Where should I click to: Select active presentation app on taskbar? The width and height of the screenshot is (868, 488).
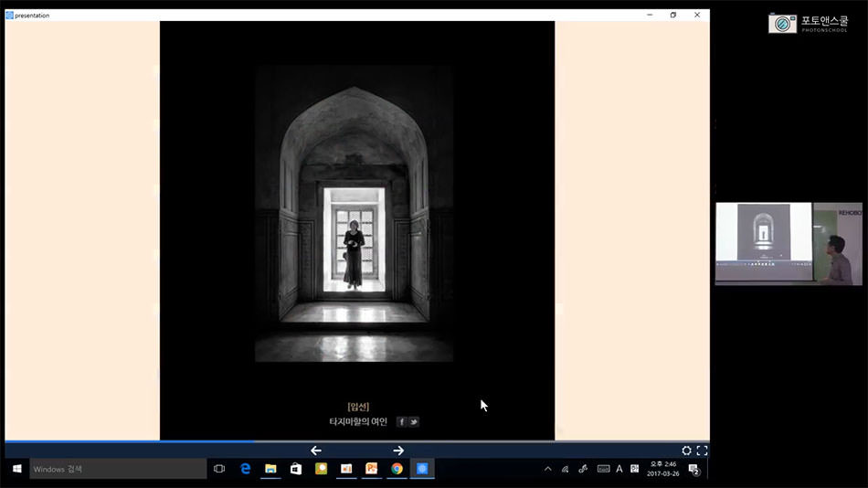pyautogui.click(x=422, y=469)
